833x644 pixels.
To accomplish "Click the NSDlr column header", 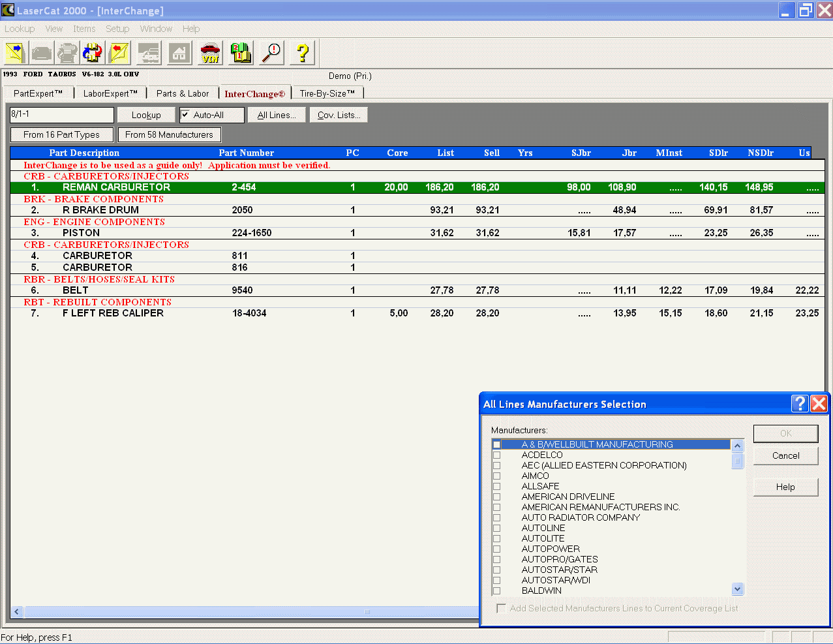I will click(761, 153).
